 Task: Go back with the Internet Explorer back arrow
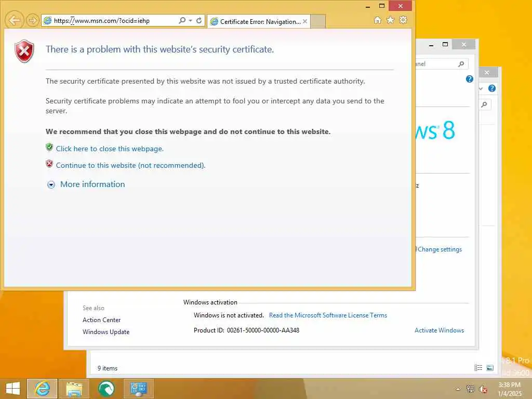[14, 20]
